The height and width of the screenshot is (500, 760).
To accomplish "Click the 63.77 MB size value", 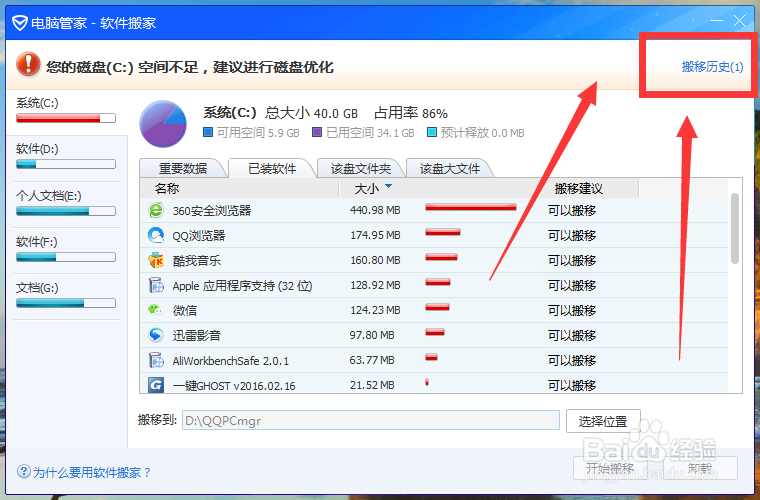I will point(372,360).
